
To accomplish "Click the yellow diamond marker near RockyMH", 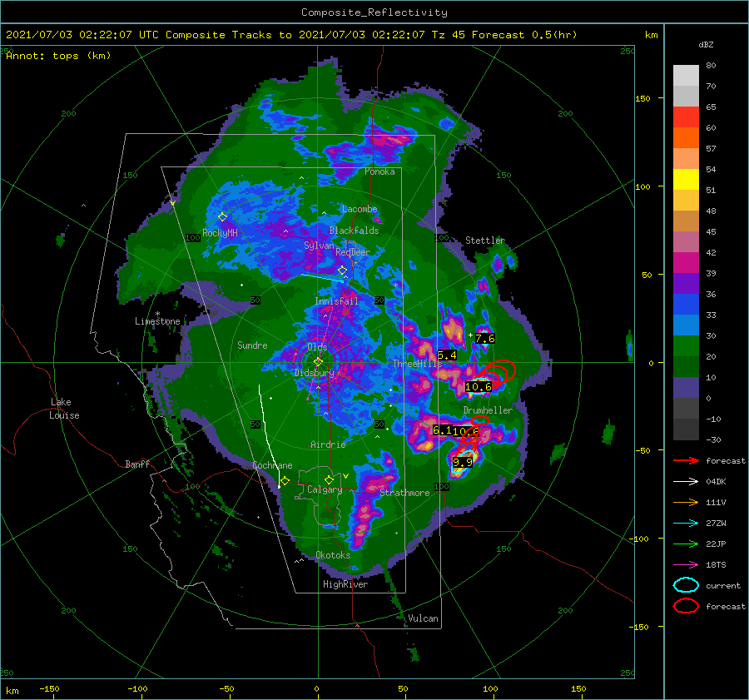I will [x=222, y=217].
